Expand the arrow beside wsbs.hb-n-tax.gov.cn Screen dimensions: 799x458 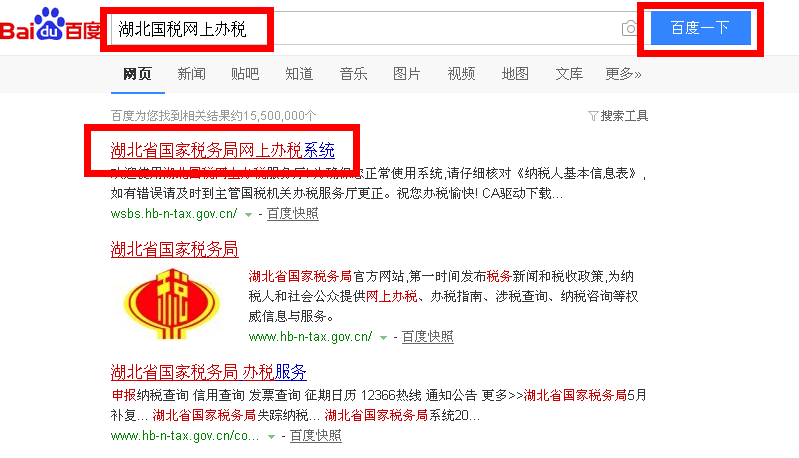[248, 215]
